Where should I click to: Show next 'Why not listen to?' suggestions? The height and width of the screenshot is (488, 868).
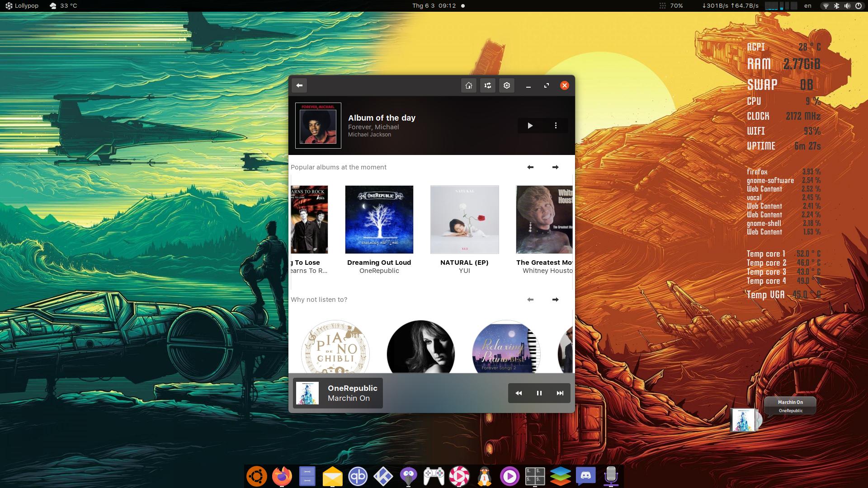click(x=555, y=300)
